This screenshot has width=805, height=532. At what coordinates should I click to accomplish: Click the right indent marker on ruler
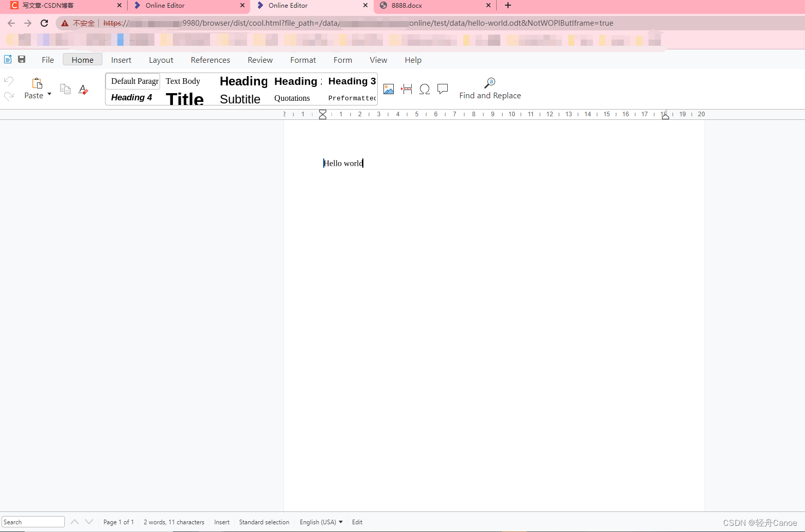point(666,116)
